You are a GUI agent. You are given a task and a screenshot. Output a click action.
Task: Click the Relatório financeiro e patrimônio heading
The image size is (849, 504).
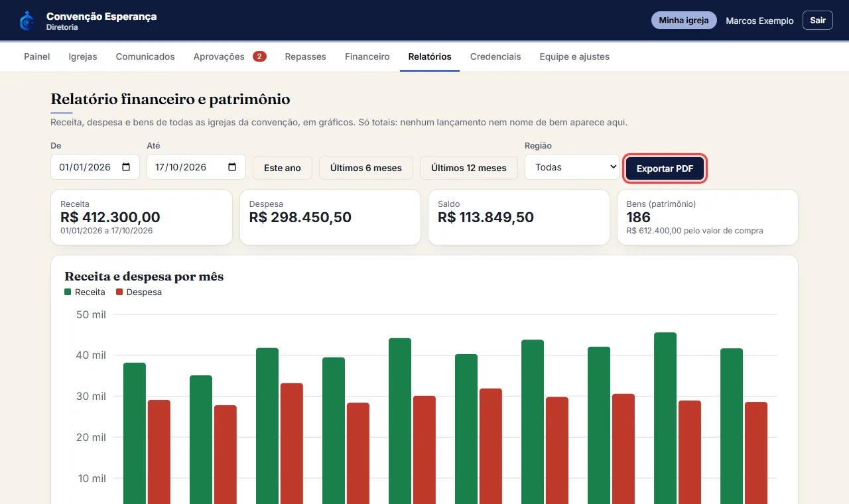pos(170,99)
